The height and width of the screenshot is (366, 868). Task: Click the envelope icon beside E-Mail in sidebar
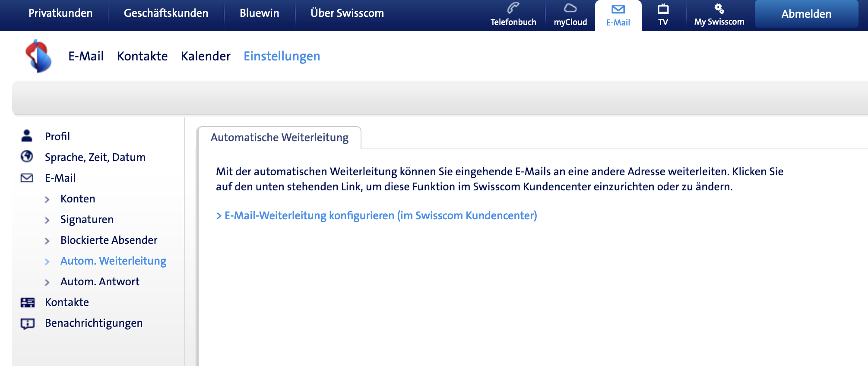tap(27, 178)
